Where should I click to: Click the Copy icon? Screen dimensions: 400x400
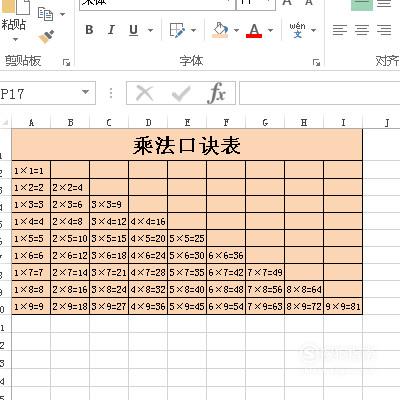pos(45,14)
